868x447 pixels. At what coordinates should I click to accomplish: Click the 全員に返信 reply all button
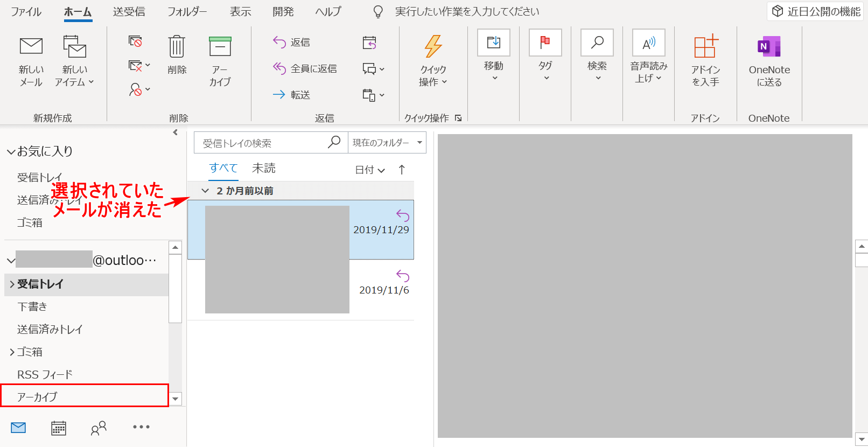(x=305, y=68)
